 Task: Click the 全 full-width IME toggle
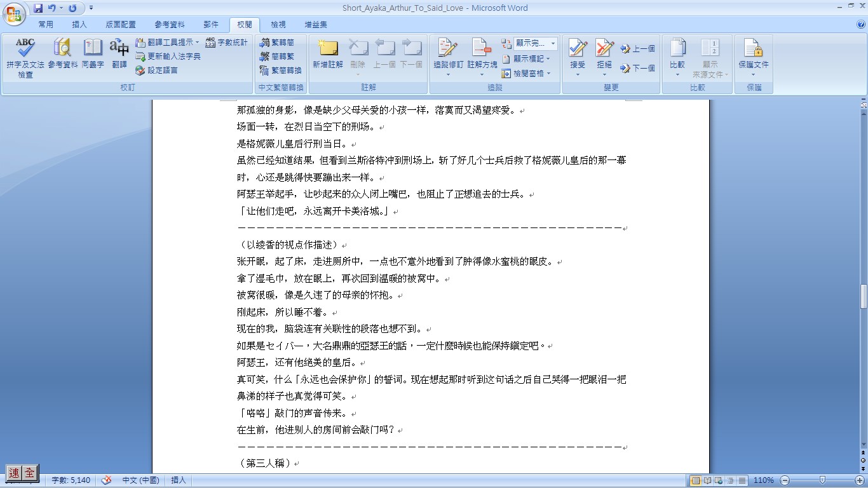(x=30, y=473)
